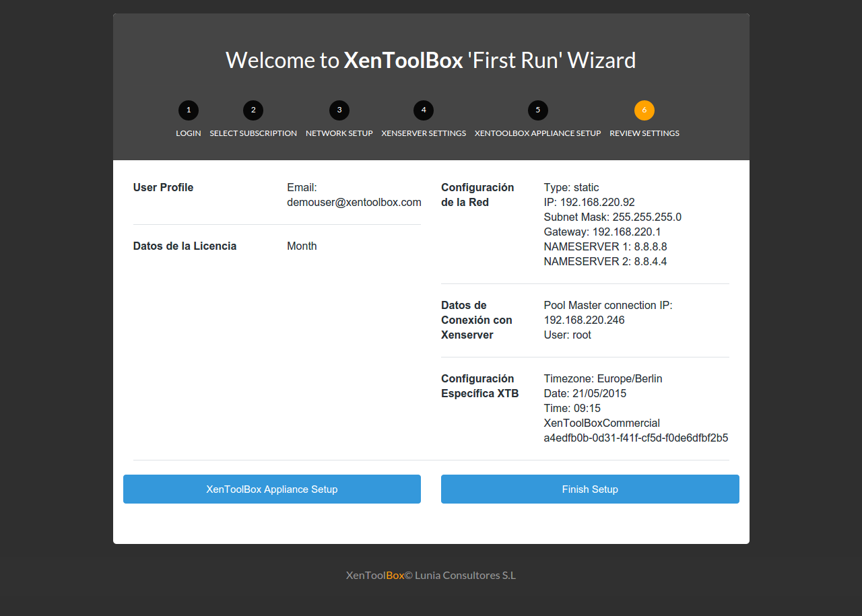Go to XENSERVER SETTINGS step label
862x616 pixels.
[424, 133]
